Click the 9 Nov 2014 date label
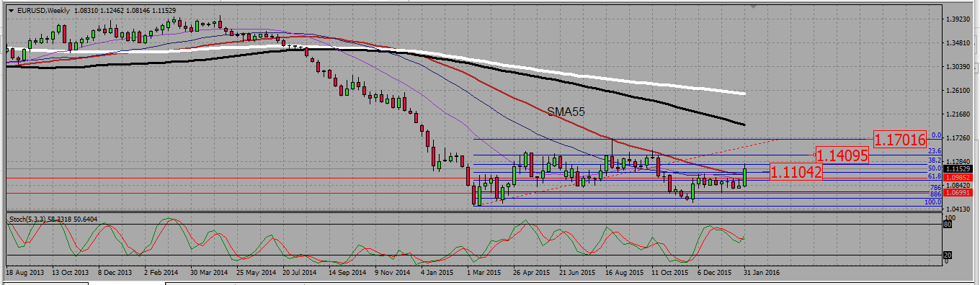980x285 pixels. [393, 273]
